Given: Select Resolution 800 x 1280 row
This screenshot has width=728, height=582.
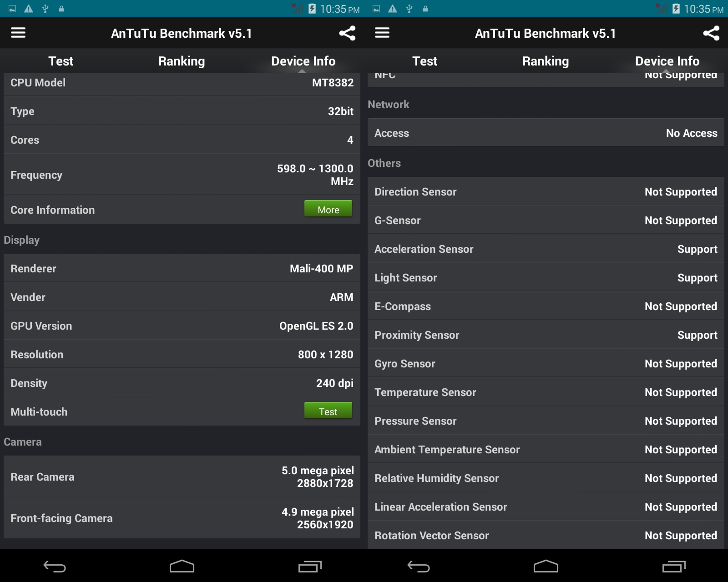Looking at the screenshot, I should (182, 354).
